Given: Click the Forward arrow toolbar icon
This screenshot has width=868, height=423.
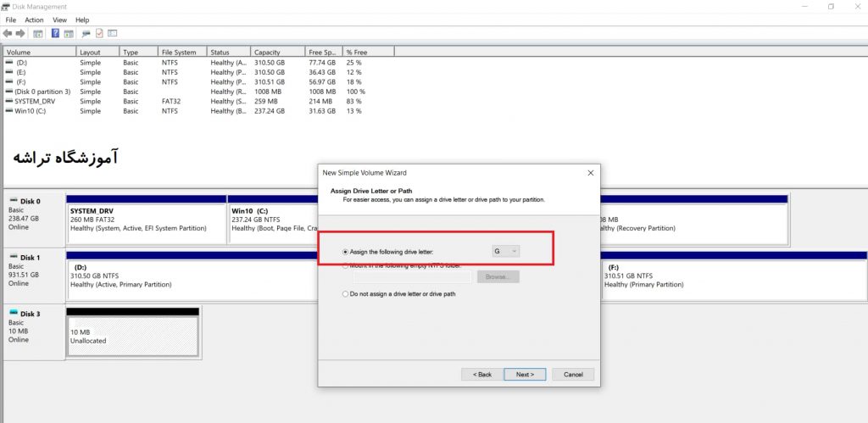Looking at the screenshot, I should click(20, 34).
